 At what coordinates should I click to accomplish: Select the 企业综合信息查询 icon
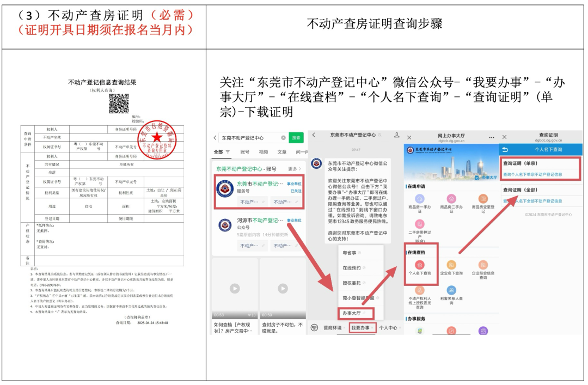483,265
